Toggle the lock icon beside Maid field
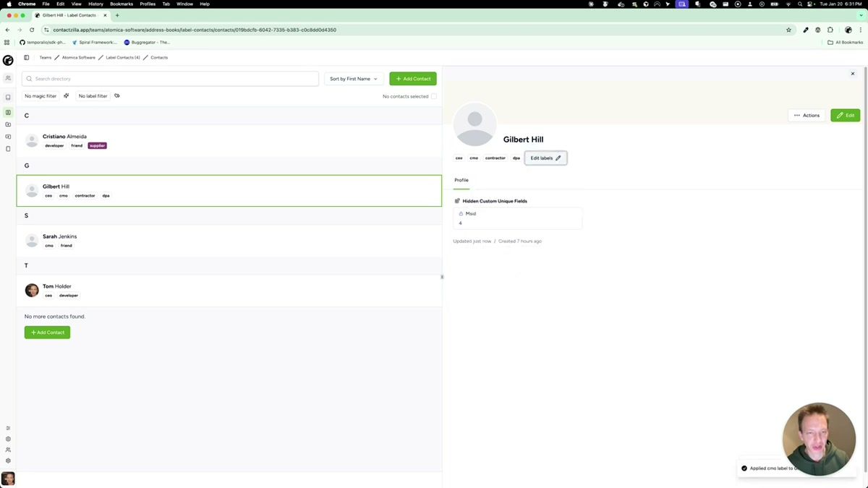Image resolution: width=868 pixels, height=488 pixels. (x=461, y=213)
